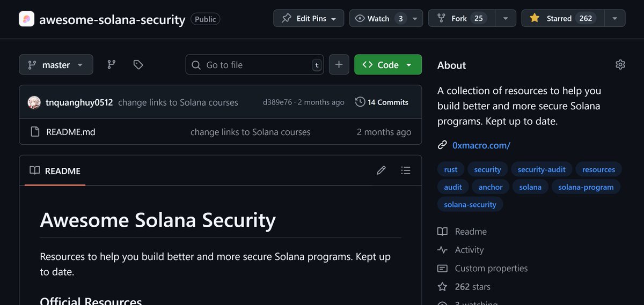
Task: Click the solana-security topic tag
Action: tap(470, 204)
